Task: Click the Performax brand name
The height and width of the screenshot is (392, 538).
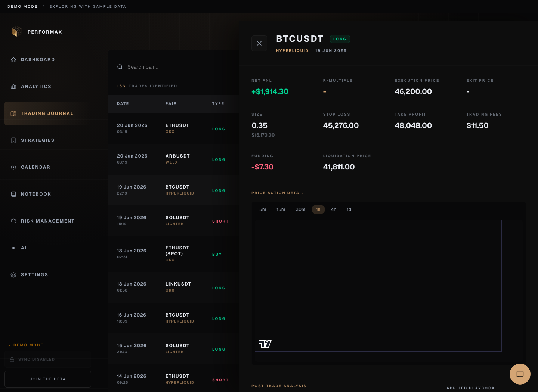Action: click(x=45, y=32)
